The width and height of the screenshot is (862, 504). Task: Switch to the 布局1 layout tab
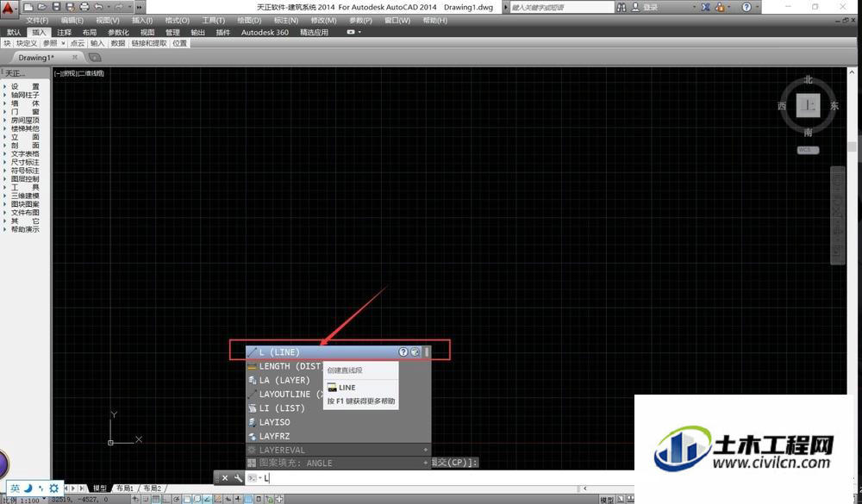point(125,488)
